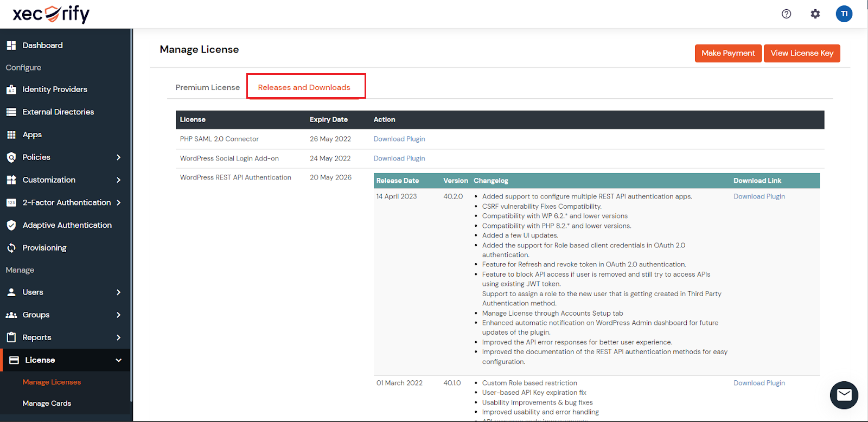868x422 pixels.
Task: Click the Identity Providers badge icon
Action: tap(11, 89)
